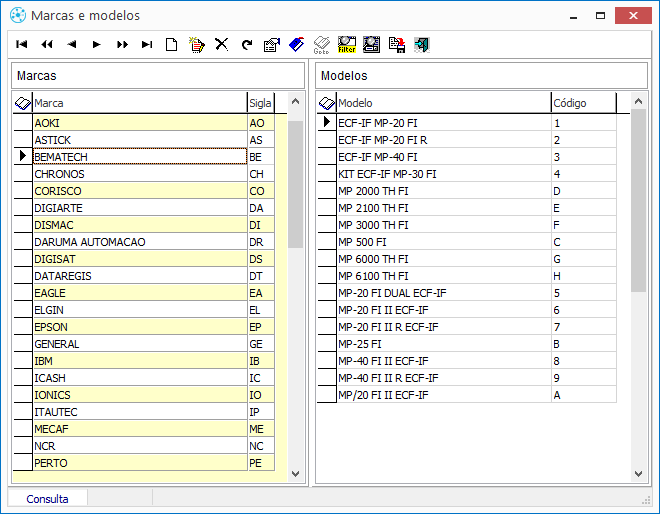
Task: Select row marker beside EPSON
Action: click(22, 327)
